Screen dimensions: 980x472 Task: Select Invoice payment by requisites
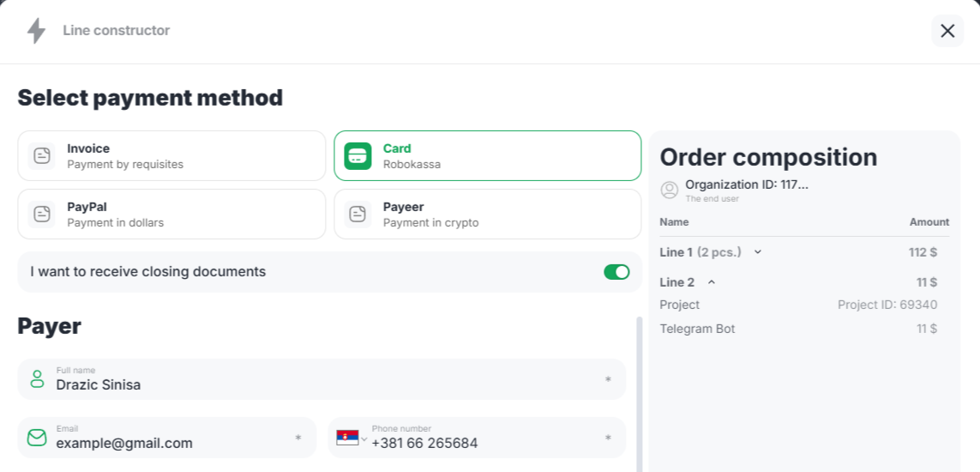click(x=171, y=155)
